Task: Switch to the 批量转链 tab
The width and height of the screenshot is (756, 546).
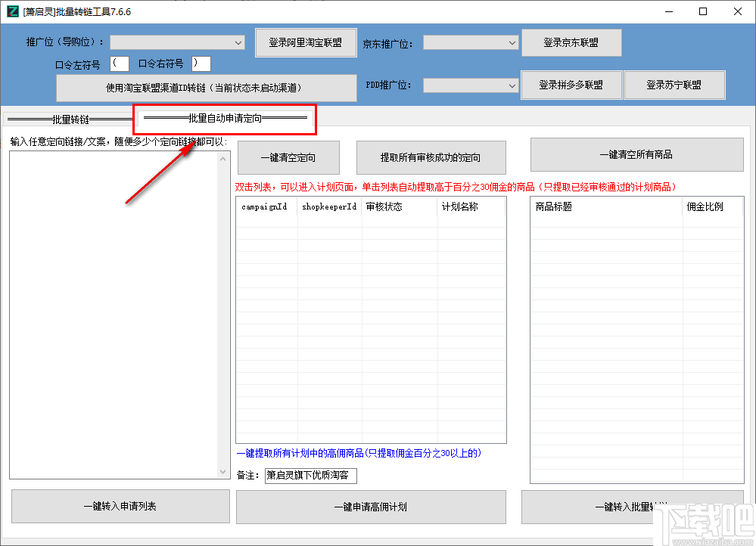Action: [x=68, y=118]
